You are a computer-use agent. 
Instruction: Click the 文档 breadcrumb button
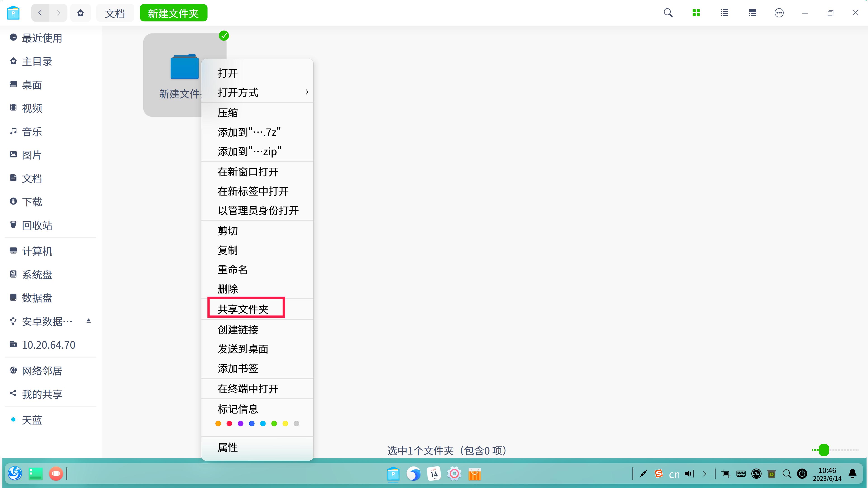coord(115,13)
